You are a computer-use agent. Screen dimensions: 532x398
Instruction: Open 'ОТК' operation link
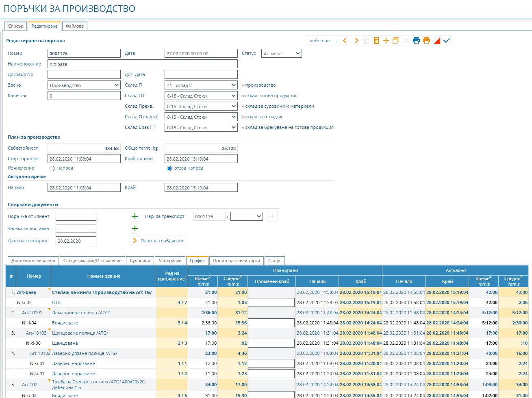[x=56, y=302]
